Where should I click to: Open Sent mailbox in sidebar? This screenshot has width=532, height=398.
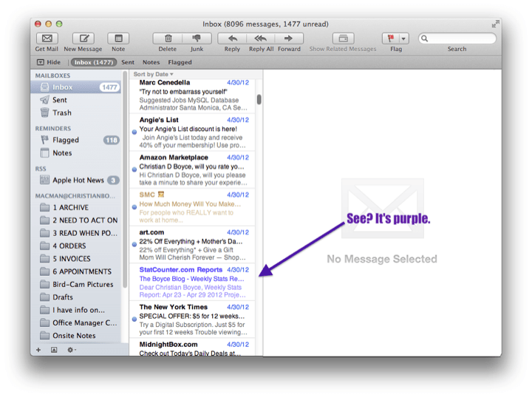pyautogui.click(x=75, y=100)
